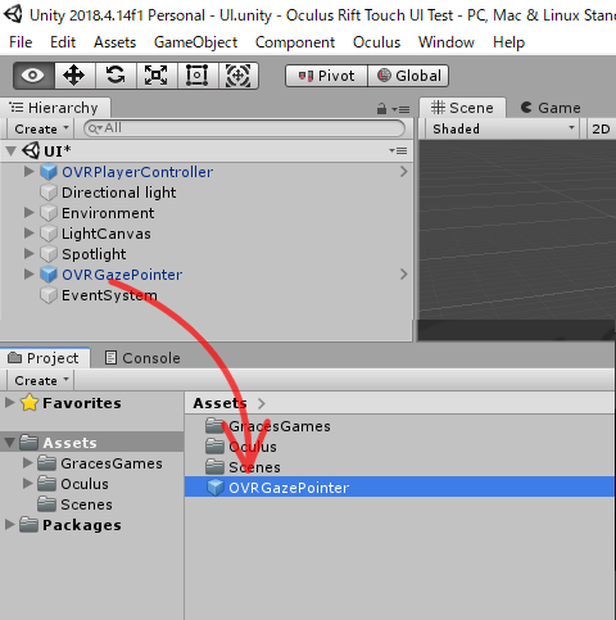Viewport: 616px width, 620px height.
Task: Click the Hierarchy search field
Action: 244,129
